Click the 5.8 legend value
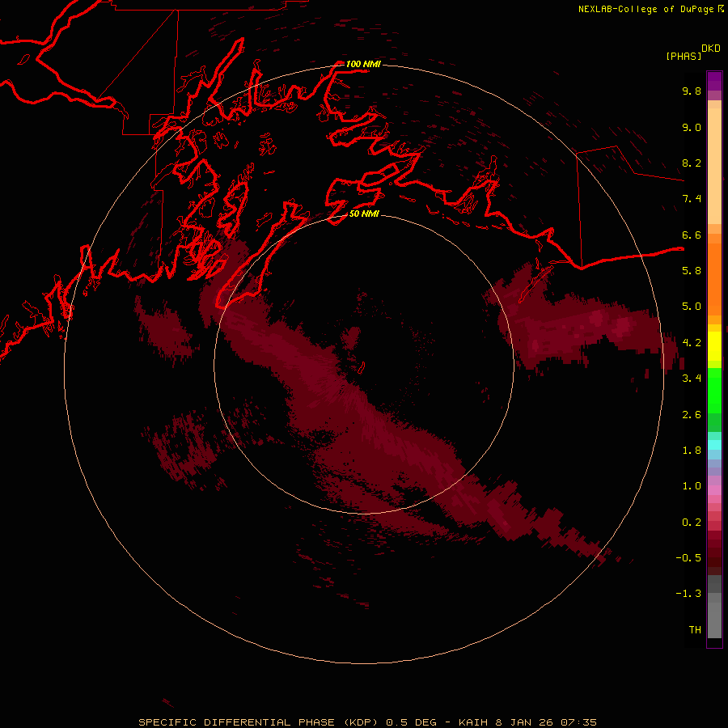 pos(692,271)
